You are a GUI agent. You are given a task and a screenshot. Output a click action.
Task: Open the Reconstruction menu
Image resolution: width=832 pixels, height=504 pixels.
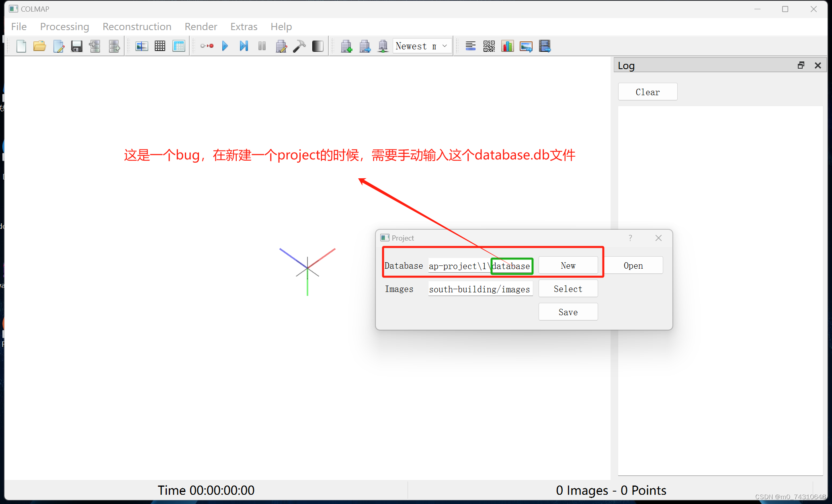pyautogui.click(x=137, y=27)
